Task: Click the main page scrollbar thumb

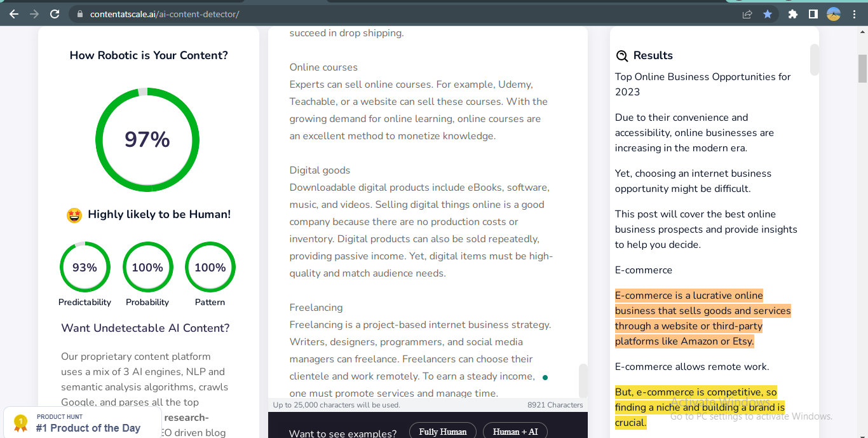Action: [x=862, y=69]
